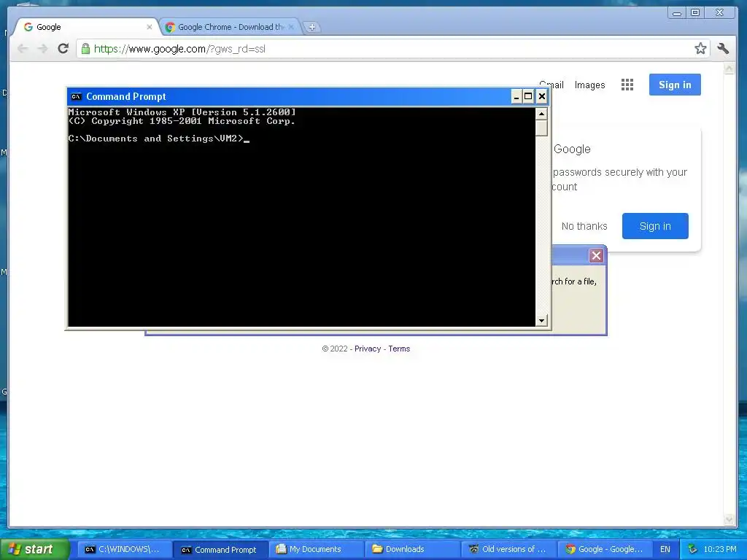Click inside the Command Prompt console area
The width and height of the screenshot is (747, 560).
tap(301, 217)
